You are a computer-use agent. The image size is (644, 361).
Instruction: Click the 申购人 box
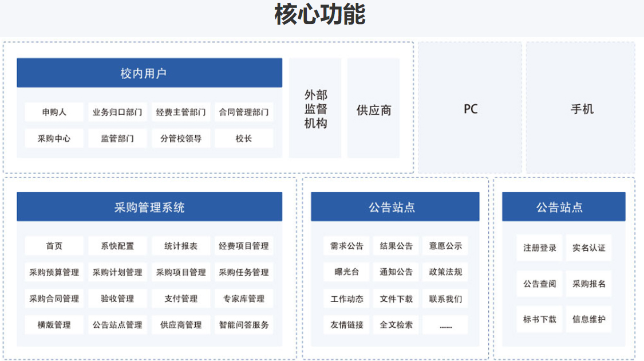54,112
